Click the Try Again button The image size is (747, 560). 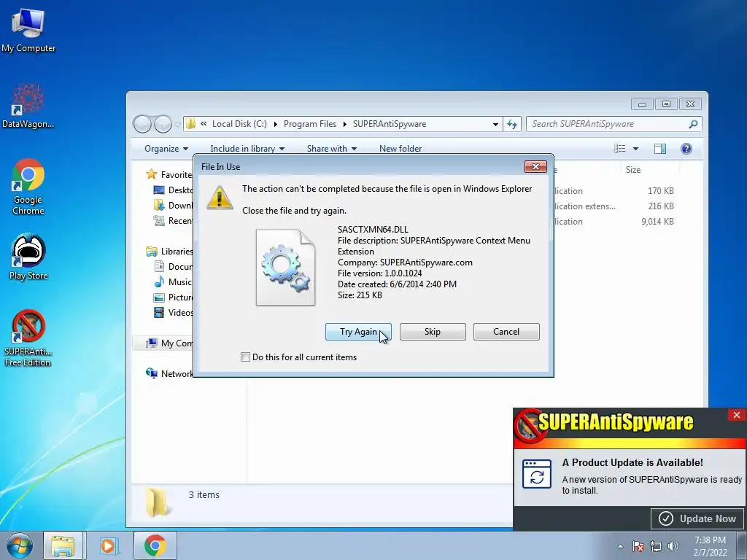click(358, 332)
